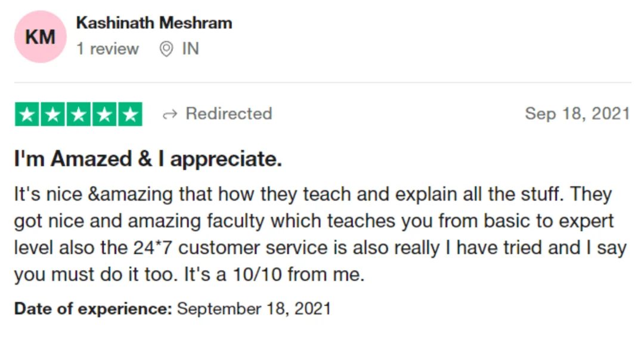Click the horizontal divider below profile
The image size is (644, 363).
pyautogui.click(x=323, y=82)
